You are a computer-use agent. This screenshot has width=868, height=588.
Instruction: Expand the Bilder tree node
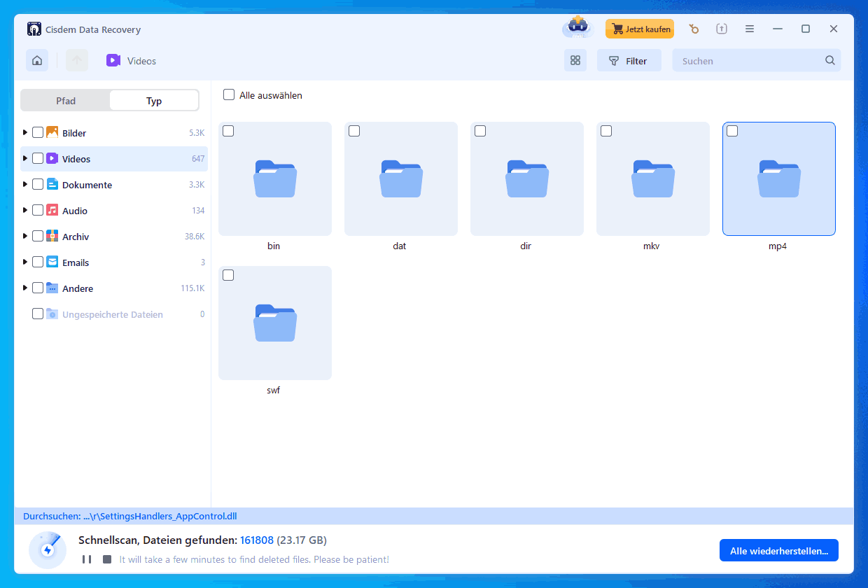25,132
